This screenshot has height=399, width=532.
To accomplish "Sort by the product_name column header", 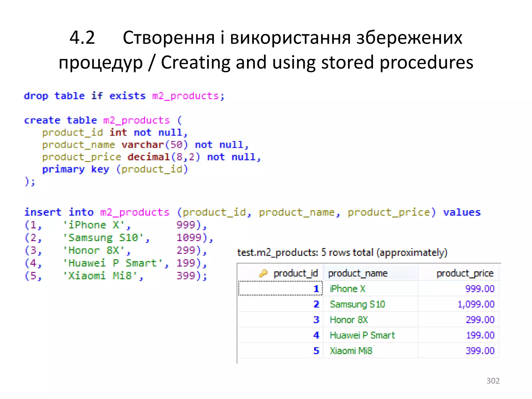I will coord(371,273).
